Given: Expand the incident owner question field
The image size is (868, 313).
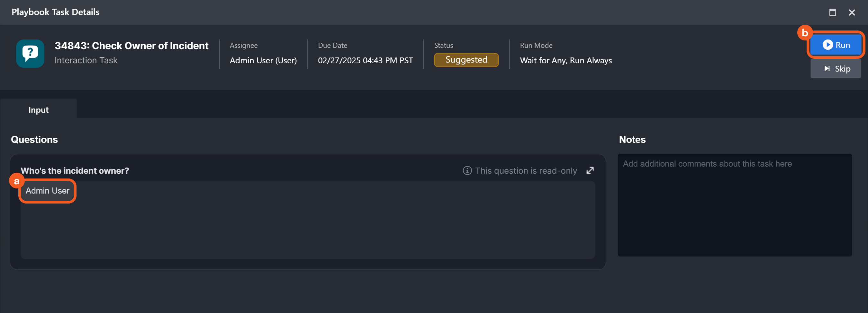Looking at the screenshot, I should [590, 171].
